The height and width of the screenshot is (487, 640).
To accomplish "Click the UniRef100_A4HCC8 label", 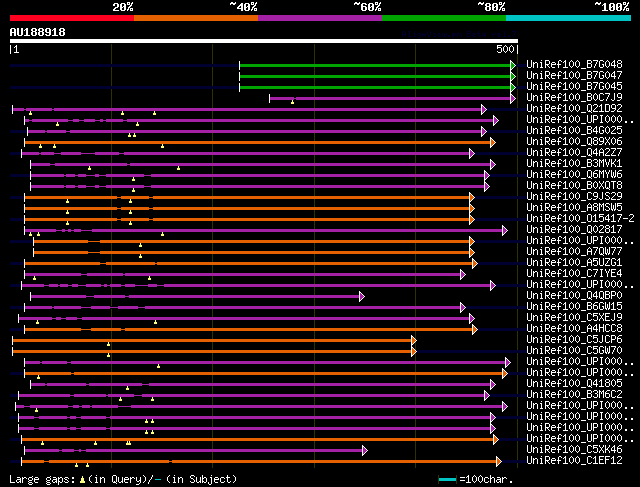I will pos(574,329).
